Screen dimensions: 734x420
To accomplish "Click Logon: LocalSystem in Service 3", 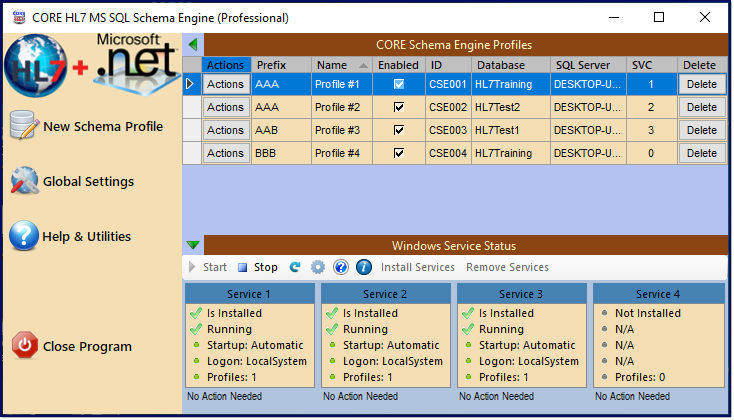I will click(529, 361).
